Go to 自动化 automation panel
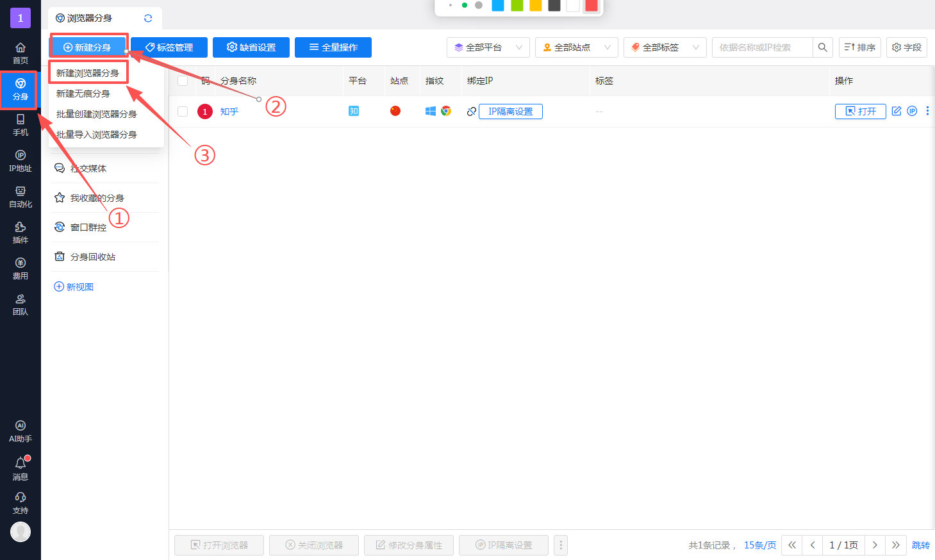 (21, 196)
